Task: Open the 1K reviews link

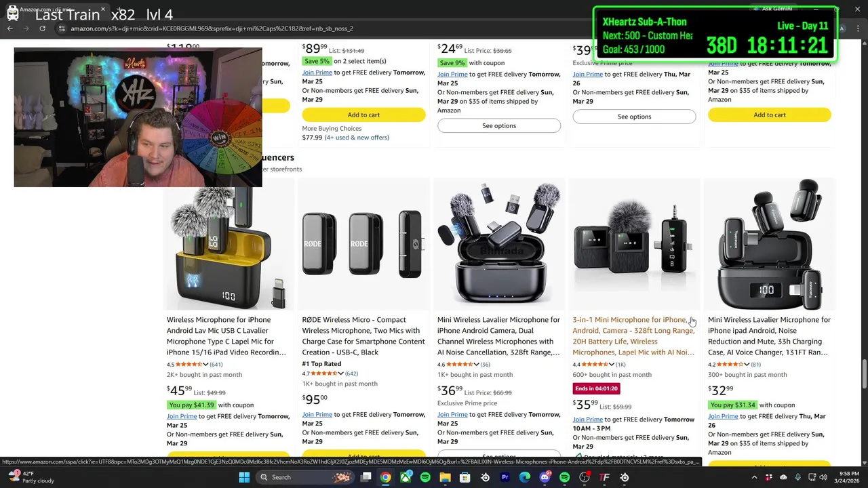Action: [620, 365]
